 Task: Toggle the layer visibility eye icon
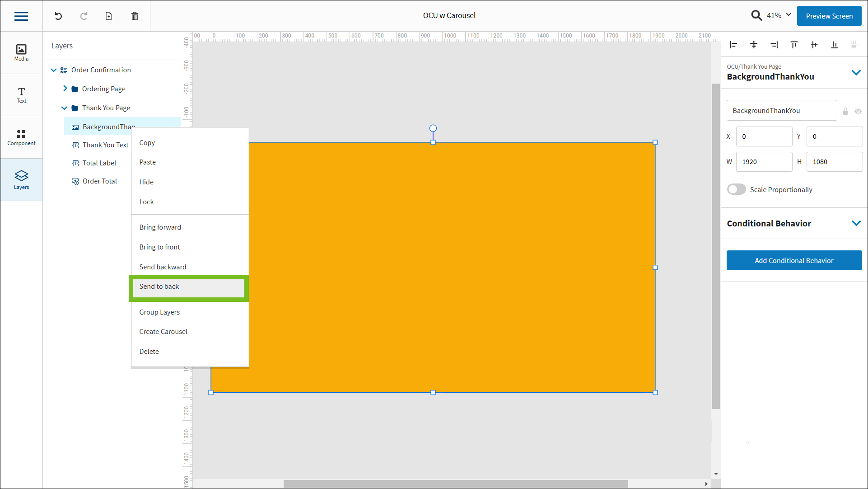click(x=858, y=111)
